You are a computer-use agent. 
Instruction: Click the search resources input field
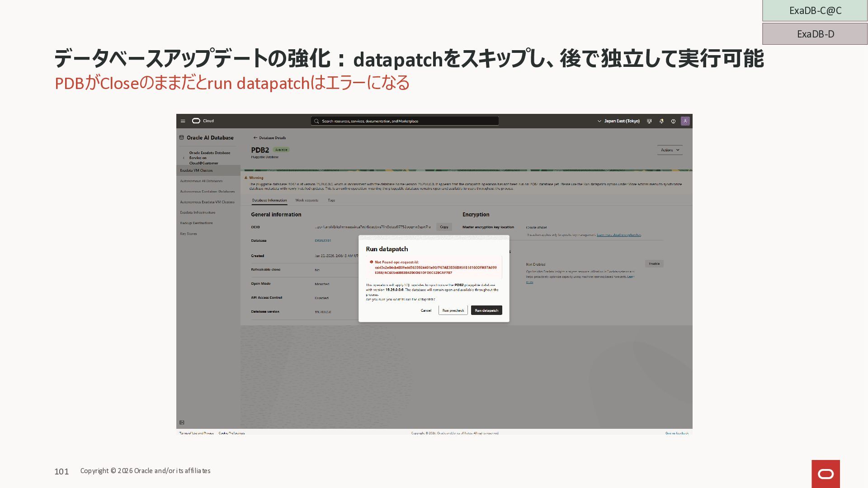(405, 121)
